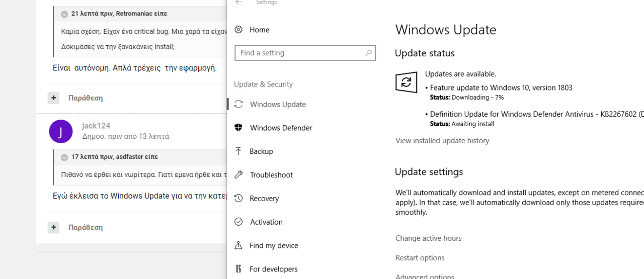Open the Activation page
The height and width of the screenshot is (279, 644).
[x=266, y=222]
